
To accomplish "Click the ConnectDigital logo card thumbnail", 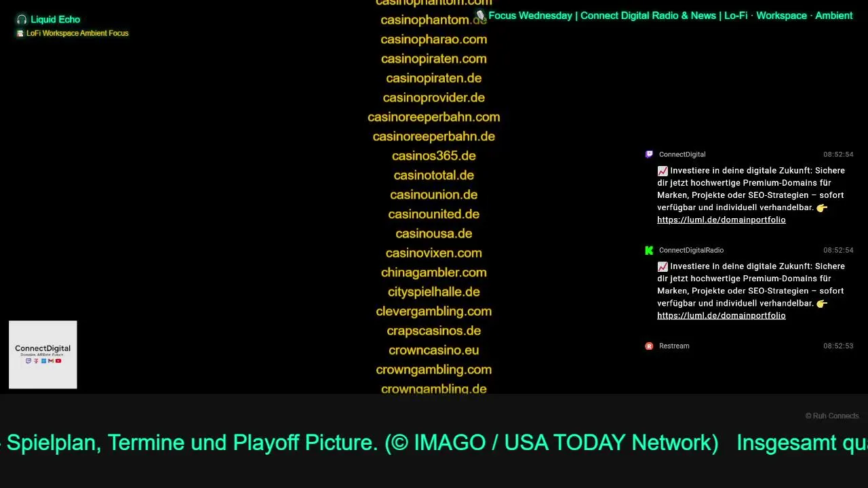I will pyautogui.click(x=43, y=354).
